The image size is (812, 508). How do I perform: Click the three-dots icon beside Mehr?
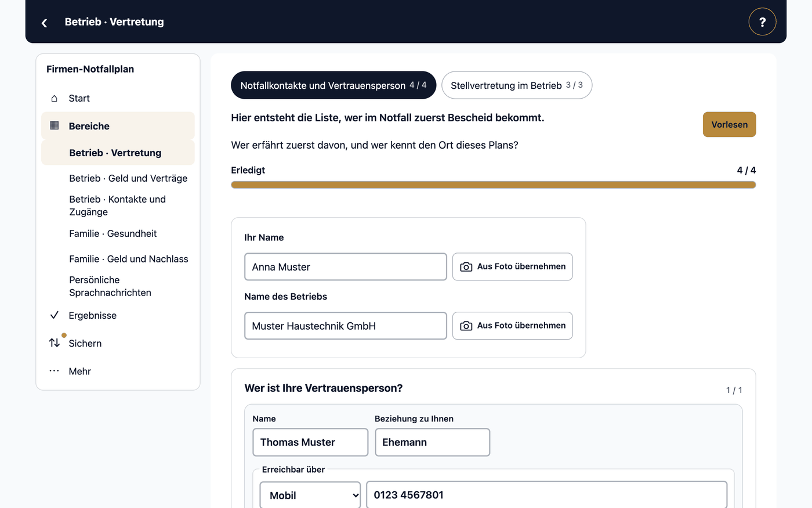[55, 370]
